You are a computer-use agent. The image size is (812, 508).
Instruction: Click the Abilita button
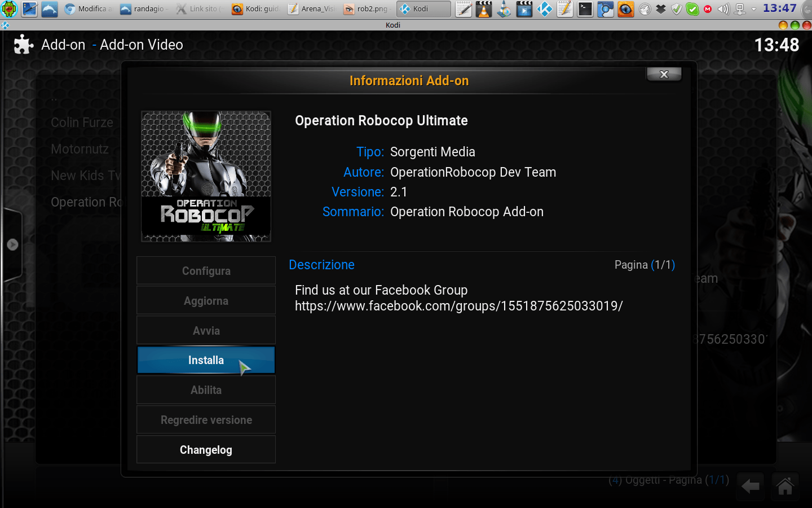pyautogui.click(x=206, y=390)
